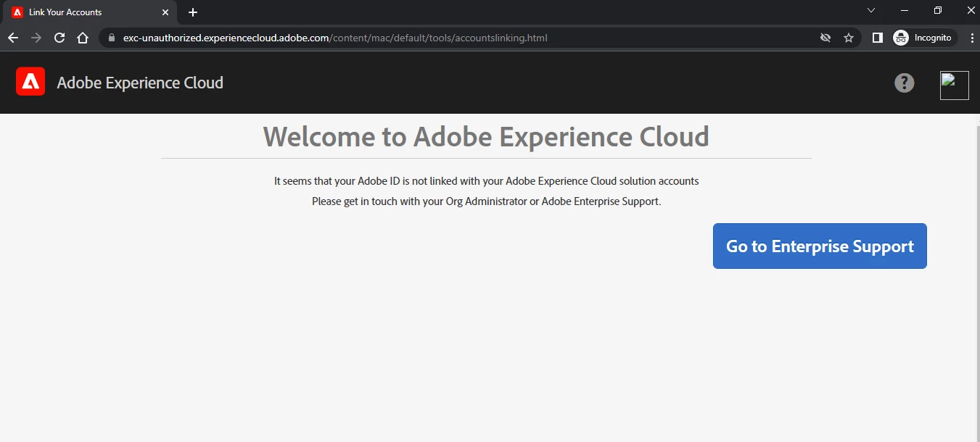Open a new tab with plus icon
Screen dimensions: 980x442
click(x=193, y=12)
